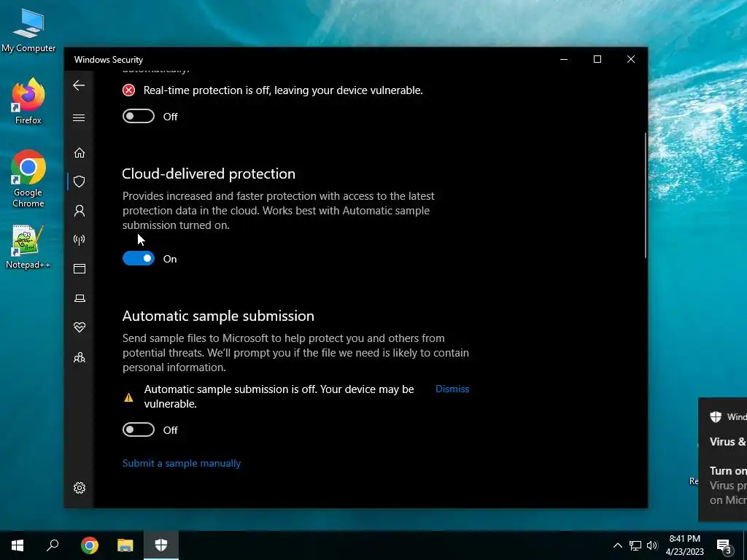Select the Firefox desktop shortcut

click(x=28, y=101)
